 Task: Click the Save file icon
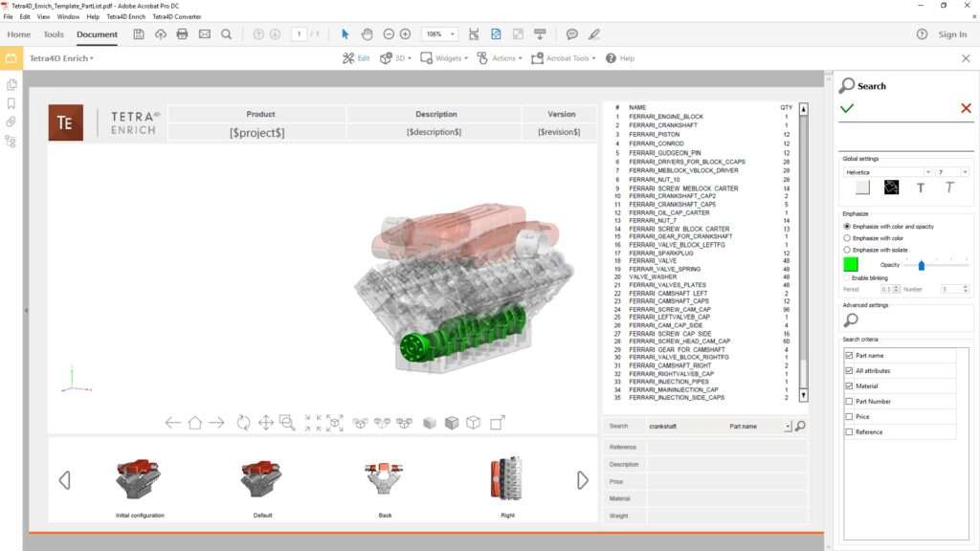coord(139,34)
